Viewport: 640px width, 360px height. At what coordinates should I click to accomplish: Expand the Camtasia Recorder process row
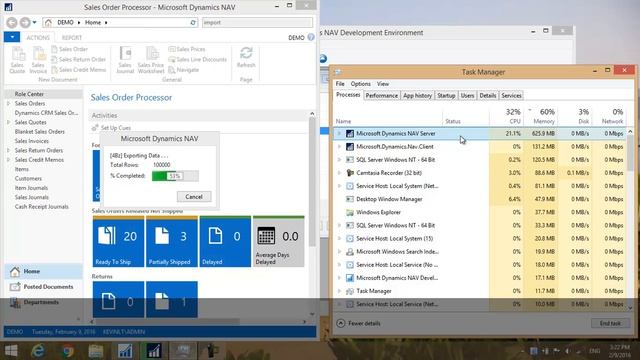[x=339, y=173]
